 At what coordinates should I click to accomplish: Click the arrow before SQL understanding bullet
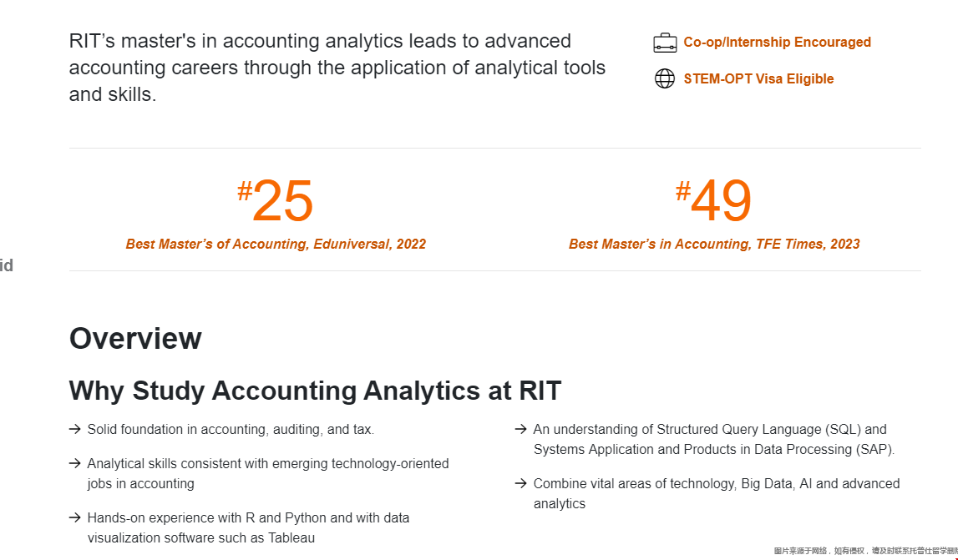click(x=521, y=429)
